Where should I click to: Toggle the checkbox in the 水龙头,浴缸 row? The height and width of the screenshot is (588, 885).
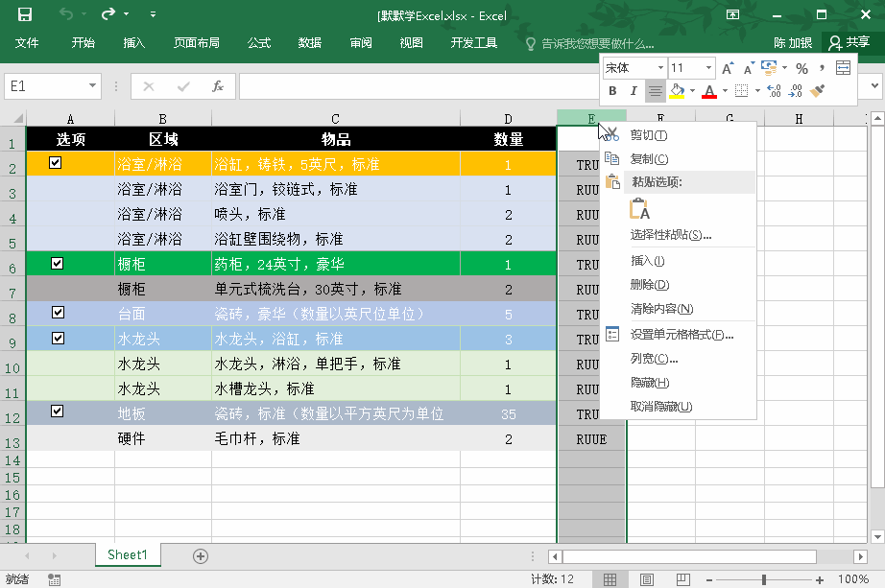tap(58, 338)
